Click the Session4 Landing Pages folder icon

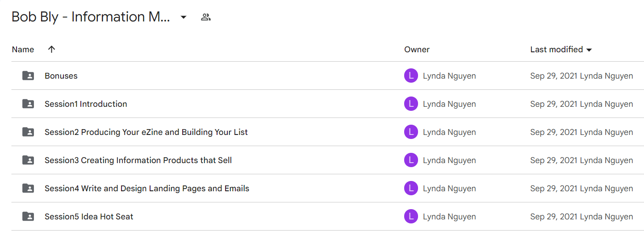pos(28,188)
